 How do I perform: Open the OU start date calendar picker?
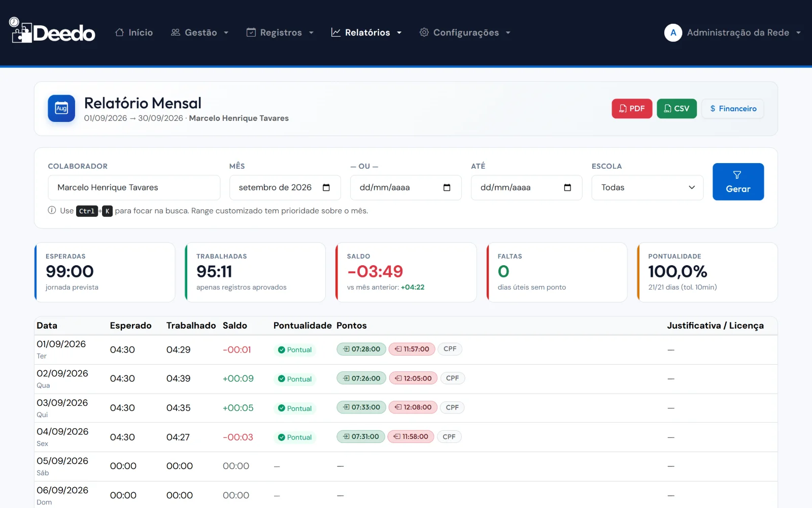point(447,187)
